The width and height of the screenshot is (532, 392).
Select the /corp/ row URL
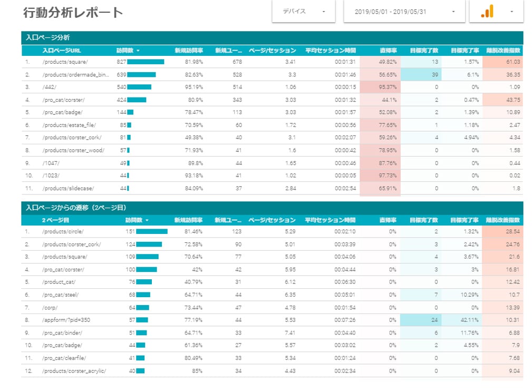click(50, 308)
